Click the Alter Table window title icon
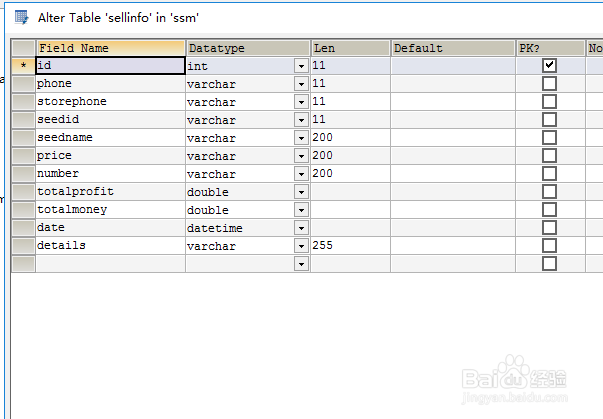The width and height of the screenshot is (603, 419). point(21,17)
